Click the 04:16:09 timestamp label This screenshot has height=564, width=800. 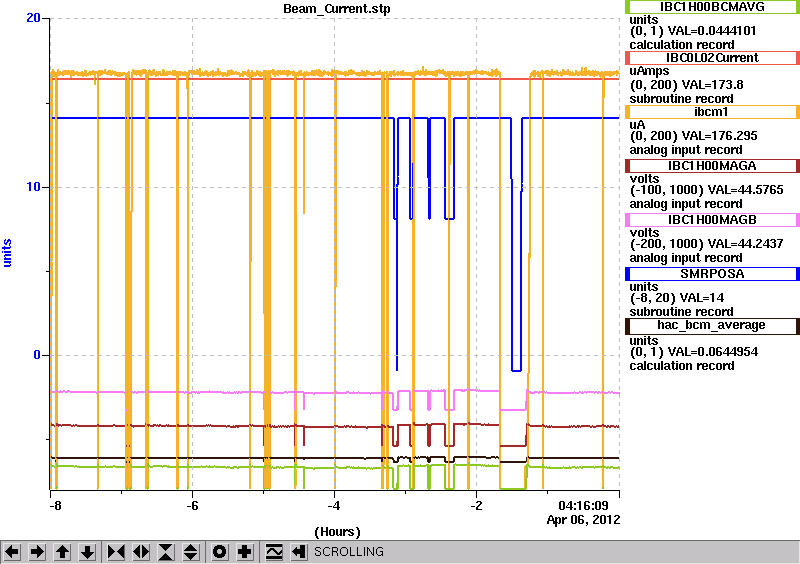(583, 506)
